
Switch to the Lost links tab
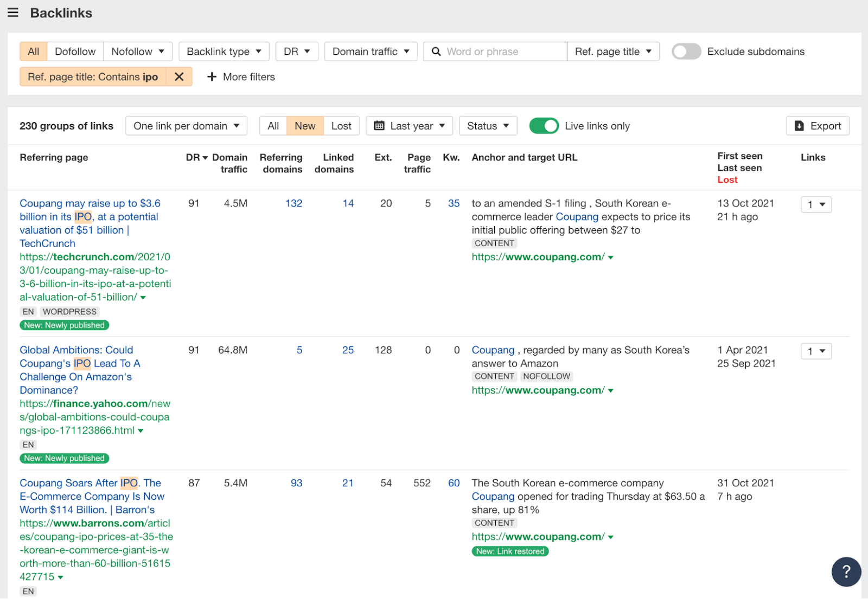tap(341, 126)
